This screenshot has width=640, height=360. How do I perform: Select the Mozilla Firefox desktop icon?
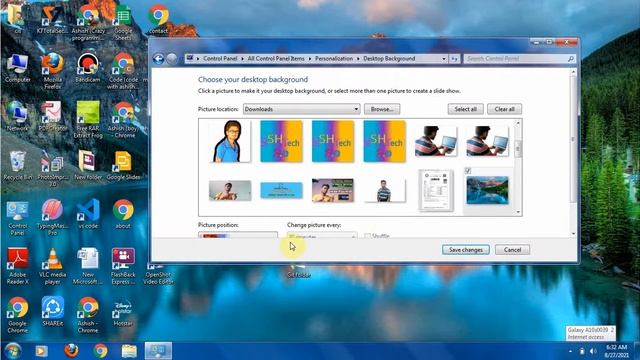click(52, 71)
